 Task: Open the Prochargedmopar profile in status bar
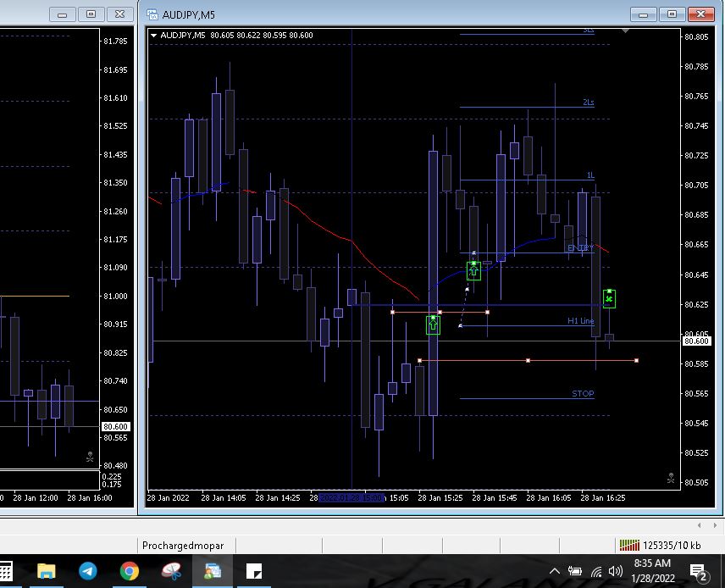[x=188, y=545]
